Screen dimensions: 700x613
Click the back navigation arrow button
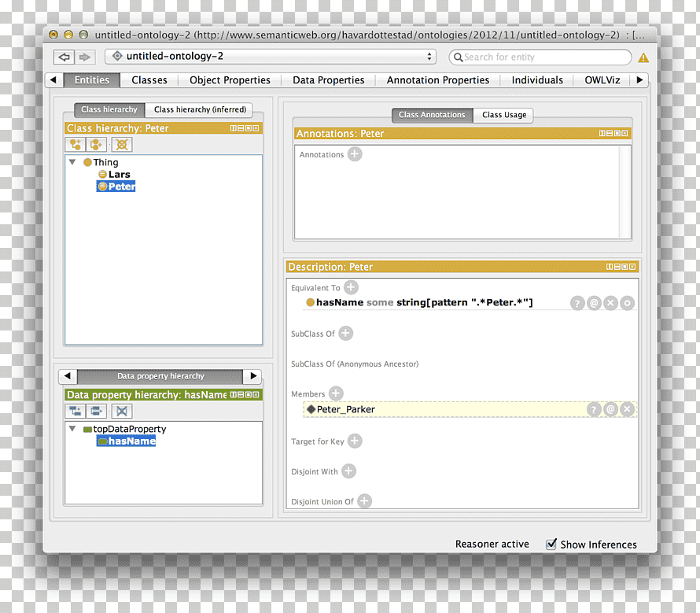(x=64, y=57)
